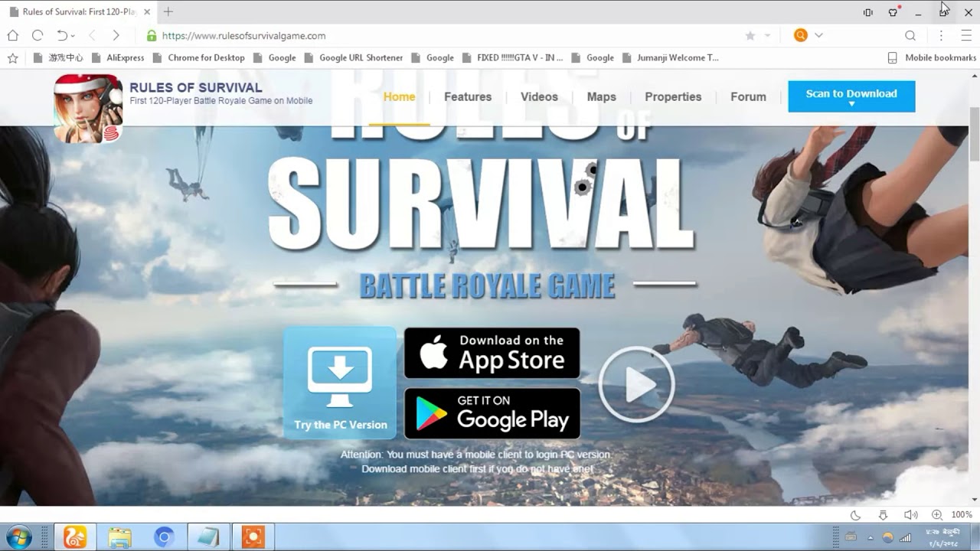The width and height of the screenshot is (980, 551).
Task: Open the Google URL Shortener bookmark
Action: coord(354,57)
